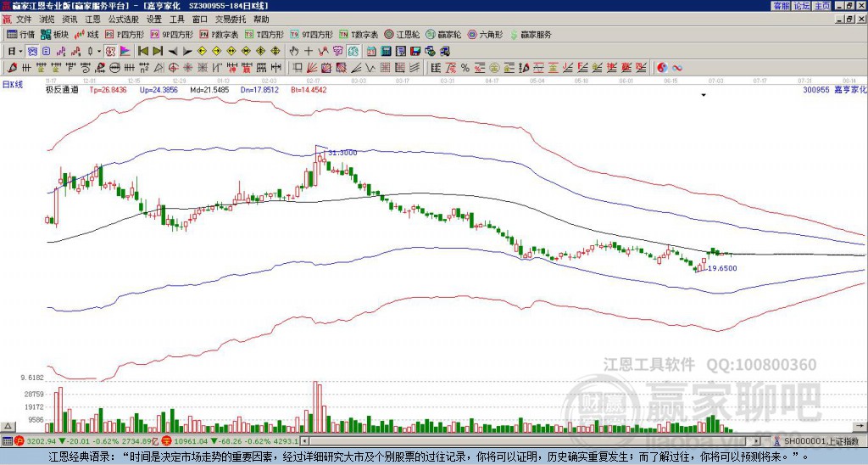
Task: Open 论坛 forum link
Action: point(801,6)
